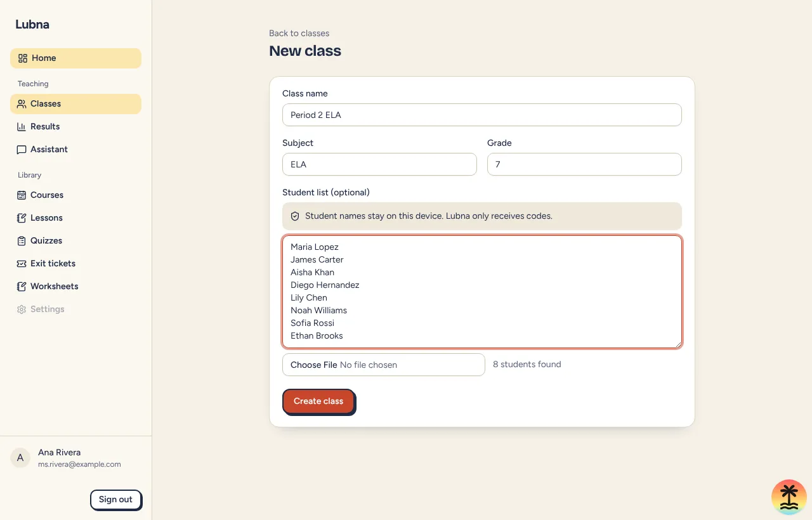Image resolution: width=812 pixels, height=520 pixels.
Task: Click the Lessons notebook icon
Action: click(x=22, y=218)
